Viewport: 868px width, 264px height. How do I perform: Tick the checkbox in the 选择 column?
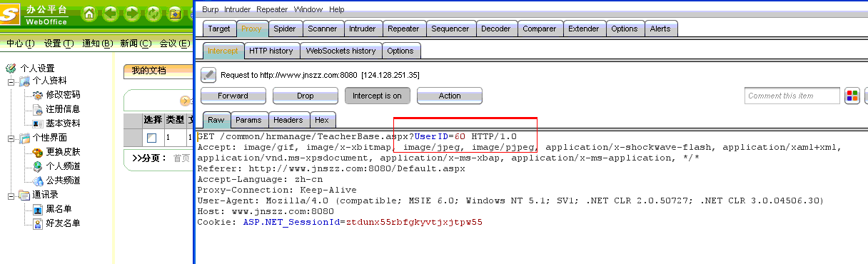151,138
